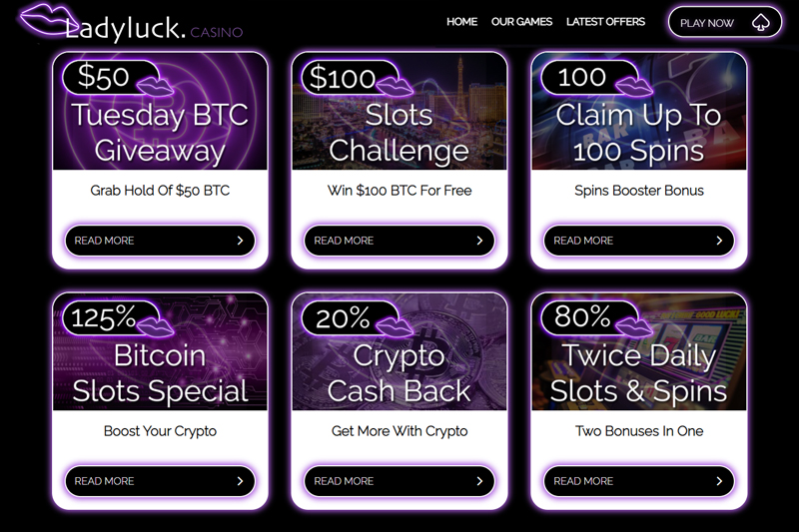Click the Slots Challenge Las Vegas banner image
This screenshot has height=532, width=799.
[399, 112]
